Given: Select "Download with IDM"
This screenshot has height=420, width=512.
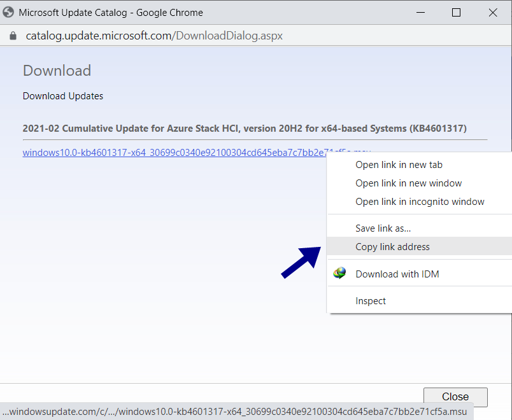Looking at the screenshot, I should (x=397, y=272).
